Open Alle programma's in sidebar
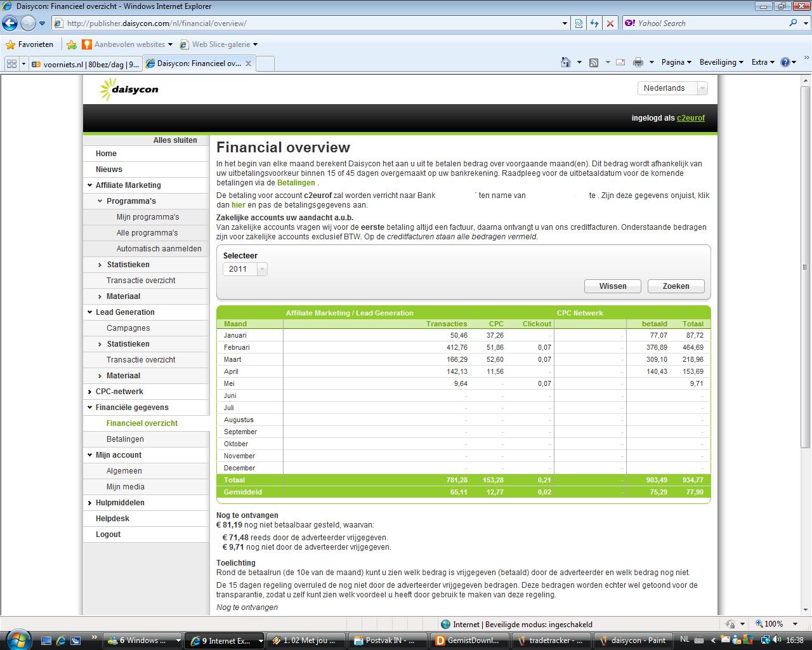 (147, 233)
